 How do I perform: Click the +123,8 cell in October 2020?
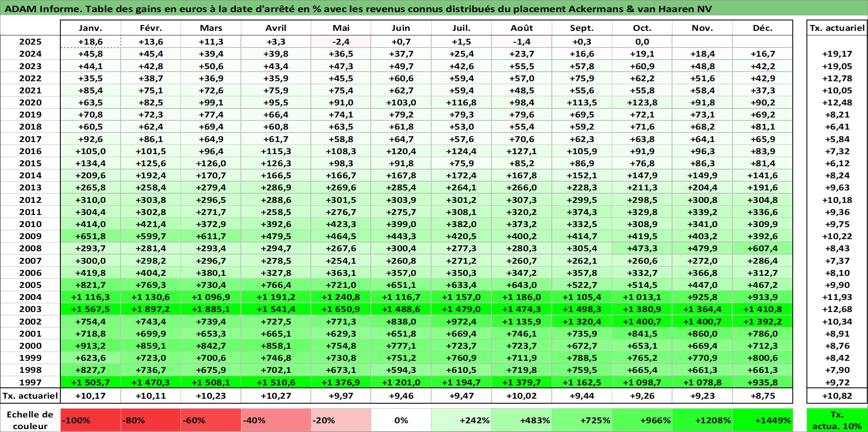pos(642,102)
